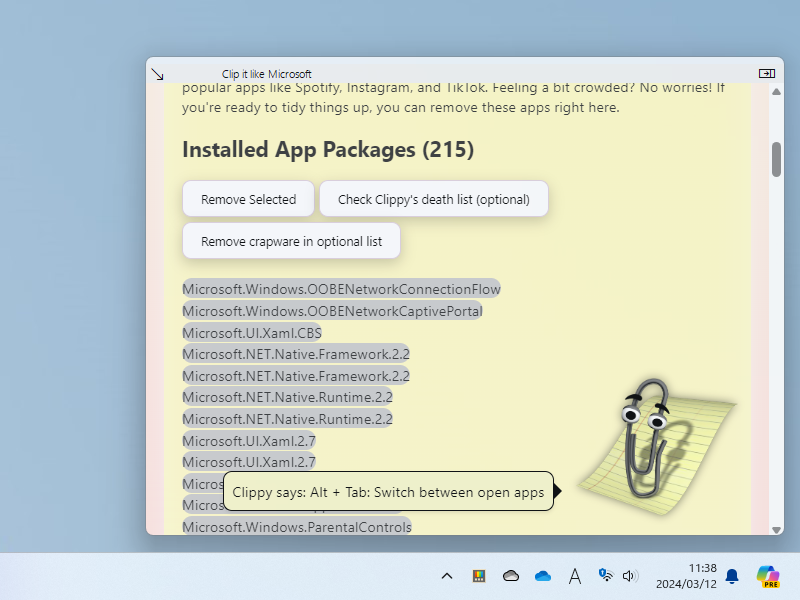Image resolution: width=800 pixels, height=600 pixels.
Task: Click Remove crapware in optional list
Action: 291,241
